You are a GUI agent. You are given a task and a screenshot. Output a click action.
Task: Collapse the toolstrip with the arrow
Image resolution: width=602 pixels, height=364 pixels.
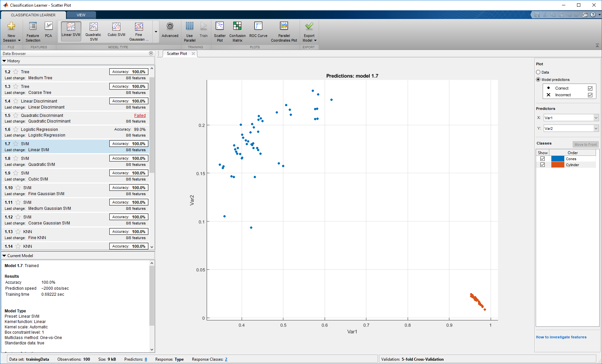[x=597, y=46]
